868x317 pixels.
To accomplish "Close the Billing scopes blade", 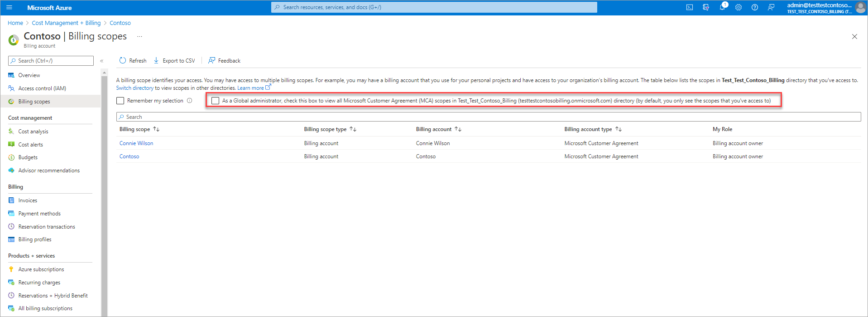I will tap(854, 37).
